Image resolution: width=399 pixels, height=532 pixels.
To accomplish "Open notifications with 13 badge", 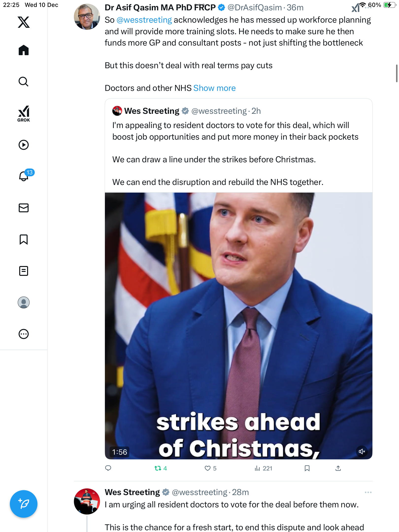I will tap(25, 175).
